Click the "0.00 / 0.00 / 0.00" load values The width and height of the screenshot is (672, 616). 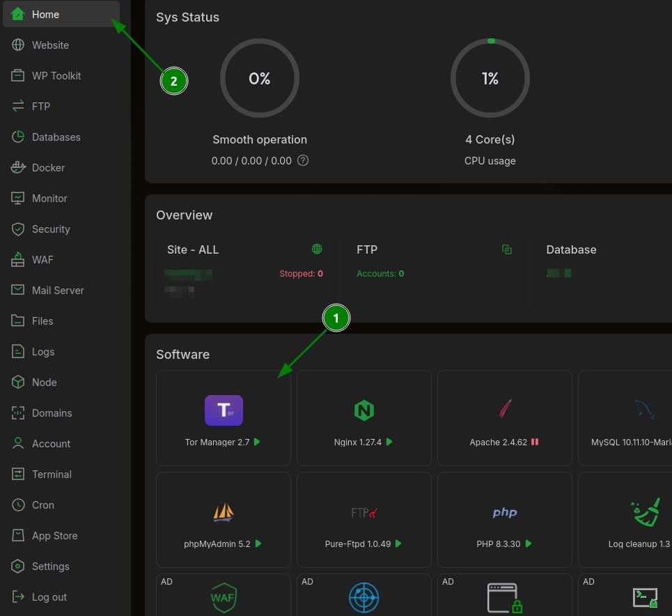251,161
